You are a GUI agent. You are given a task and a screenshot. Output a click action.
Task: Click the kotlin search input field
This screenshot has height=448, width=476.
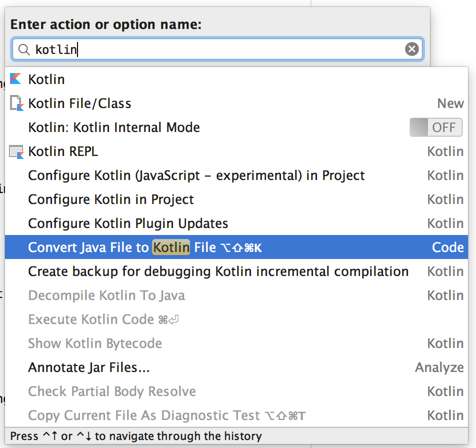point(215,49)
